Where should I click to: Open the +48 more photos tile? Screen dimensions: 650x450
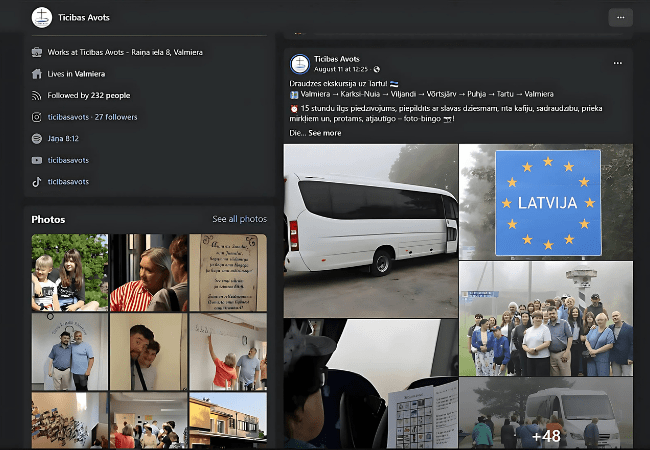click(x=546, y=413)
